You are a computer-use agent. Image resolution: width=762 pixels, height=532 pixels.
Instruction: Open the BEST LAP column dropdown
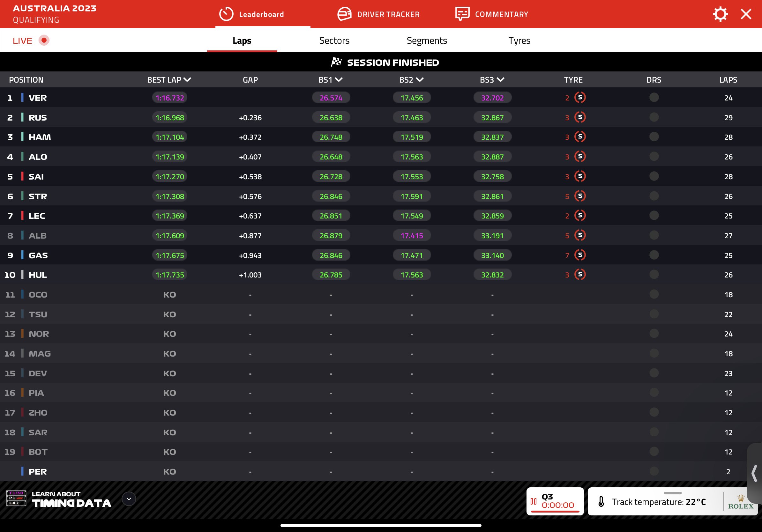click(187, 80)
